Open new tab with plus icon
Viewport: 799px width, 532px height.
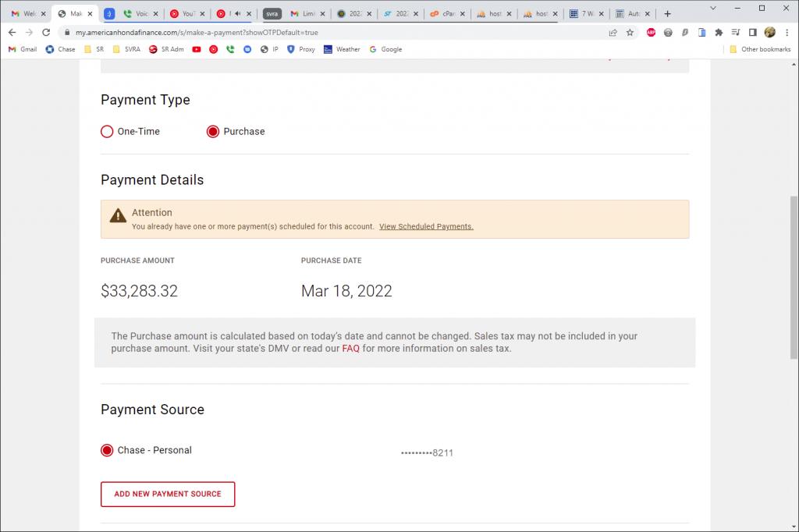667,13
